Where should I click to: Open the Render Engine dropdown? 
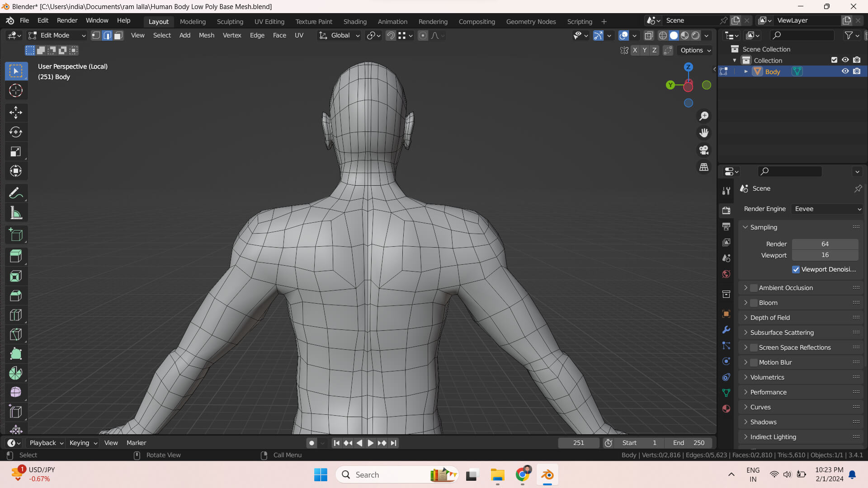827,209
